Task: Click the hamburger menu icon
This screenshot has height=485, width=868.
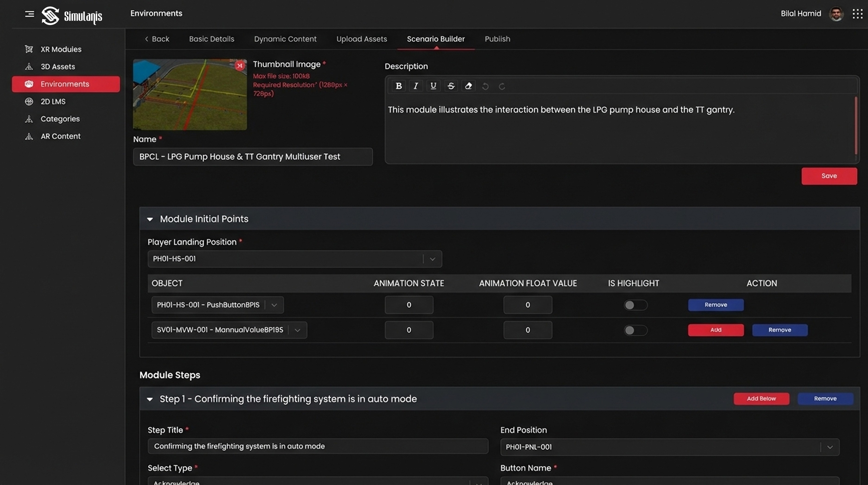Action: (x=29, y=14)
